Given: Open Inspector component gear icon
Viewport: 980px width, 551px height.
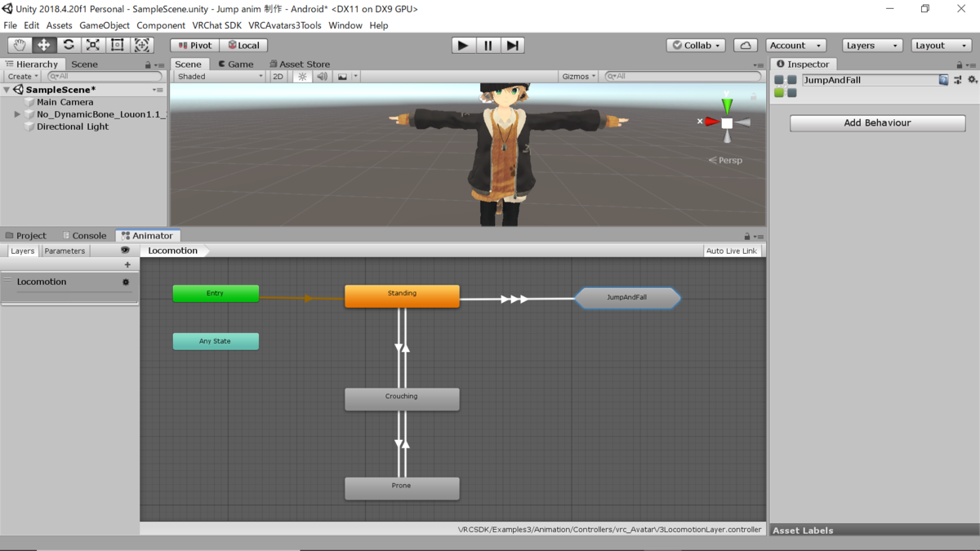Looking at the screenshot, I should pyautogui.click(x=972, y=80).
